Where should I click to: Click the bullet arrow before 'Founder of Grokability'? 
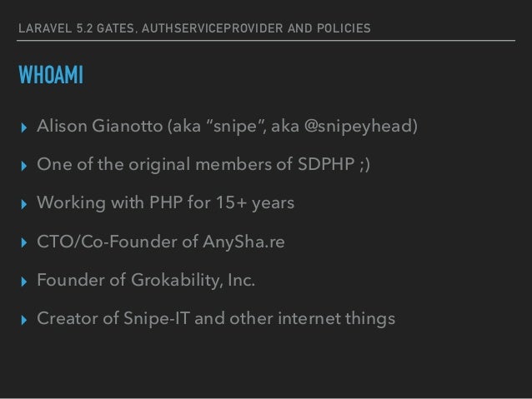tap(23, 282)
